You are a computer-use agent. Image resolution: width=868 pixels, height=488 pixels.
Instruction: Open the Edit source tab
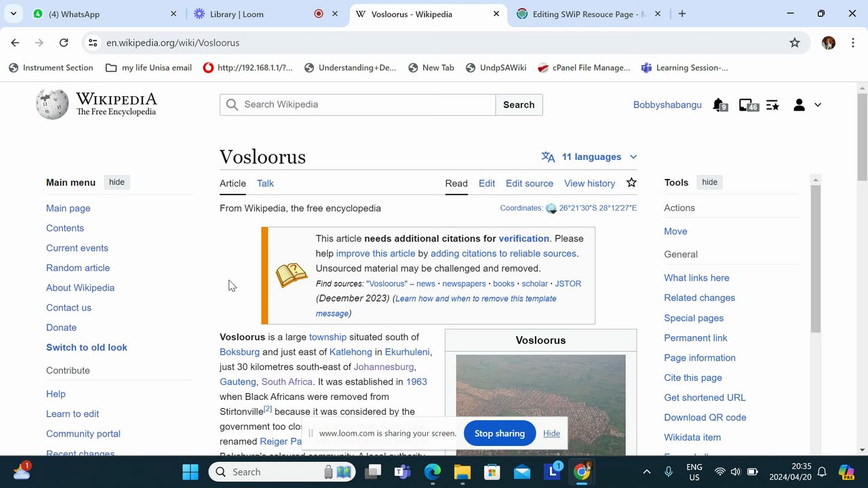pyautogui.click(x=530, y=184)
